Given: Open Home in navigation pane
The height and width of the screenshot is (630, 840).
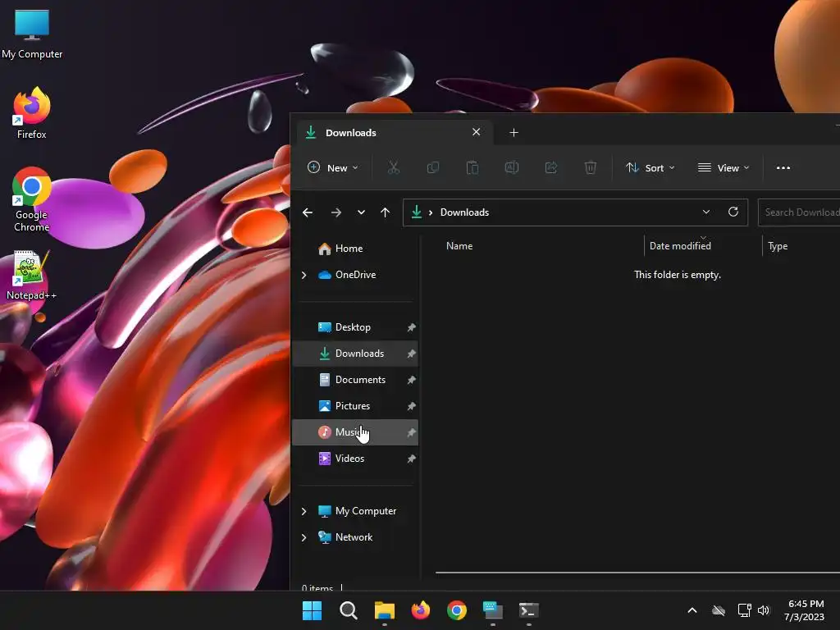Looking at the screenshot, I should (356, 249).
